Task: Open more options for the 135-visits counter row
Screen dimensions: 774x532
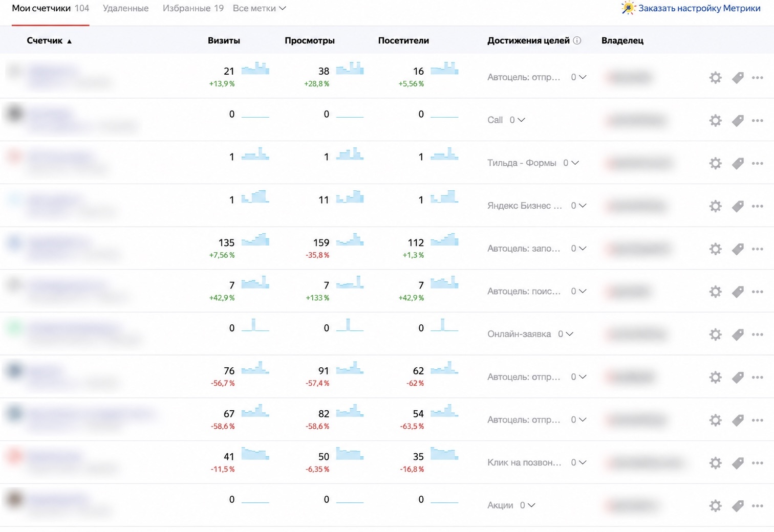Action: pyautogui.click(x=758, y=249)
